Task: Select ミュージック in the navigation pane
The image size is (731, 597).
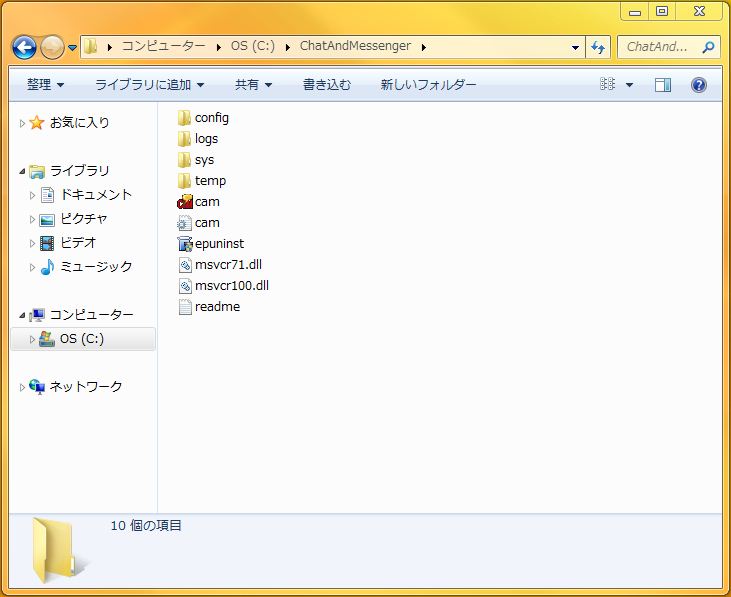Action: 95,267
